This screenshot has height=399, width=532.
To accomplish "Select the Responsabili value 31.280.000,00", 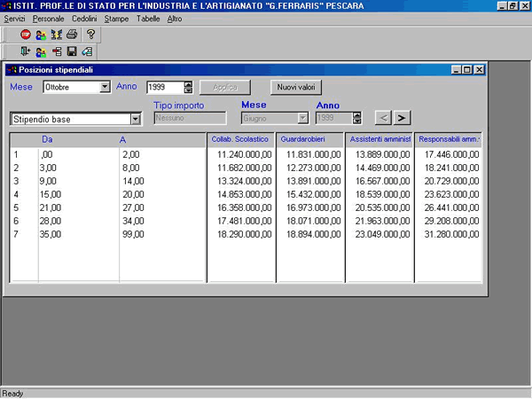I will tap(452, 234).
